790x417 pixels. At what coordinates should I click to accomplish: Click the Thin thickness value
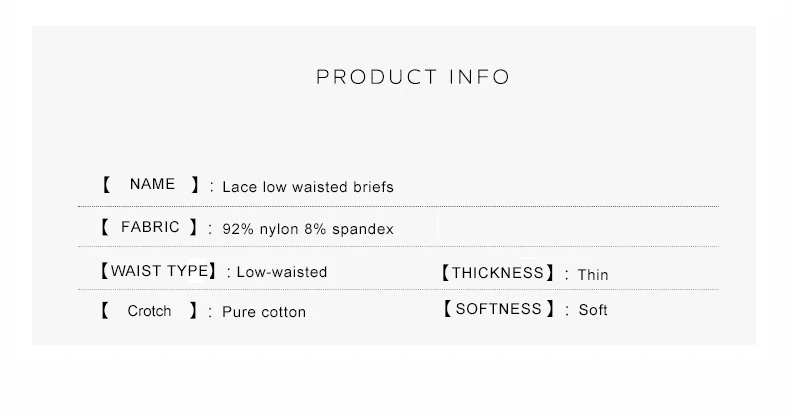(593, 275)
